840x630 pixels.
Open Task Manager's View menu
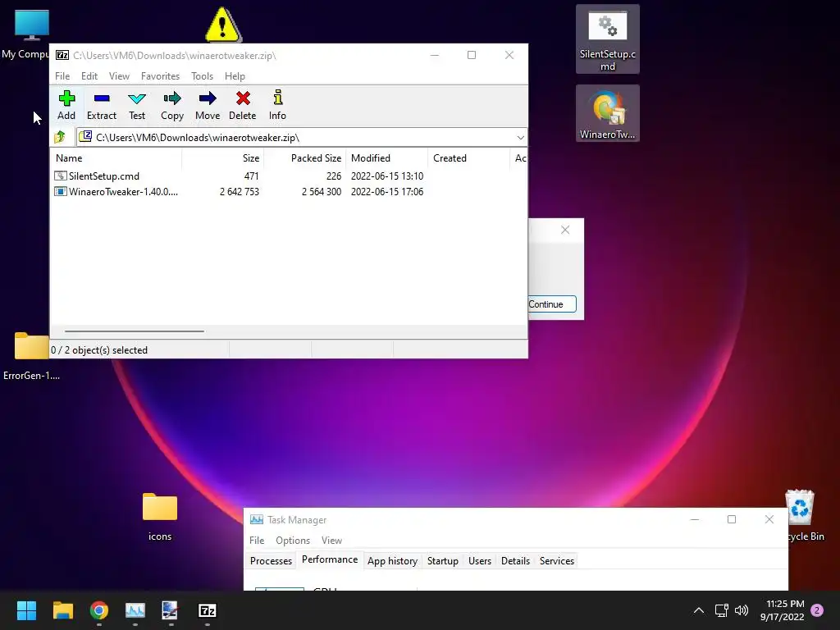click(331, 541)
